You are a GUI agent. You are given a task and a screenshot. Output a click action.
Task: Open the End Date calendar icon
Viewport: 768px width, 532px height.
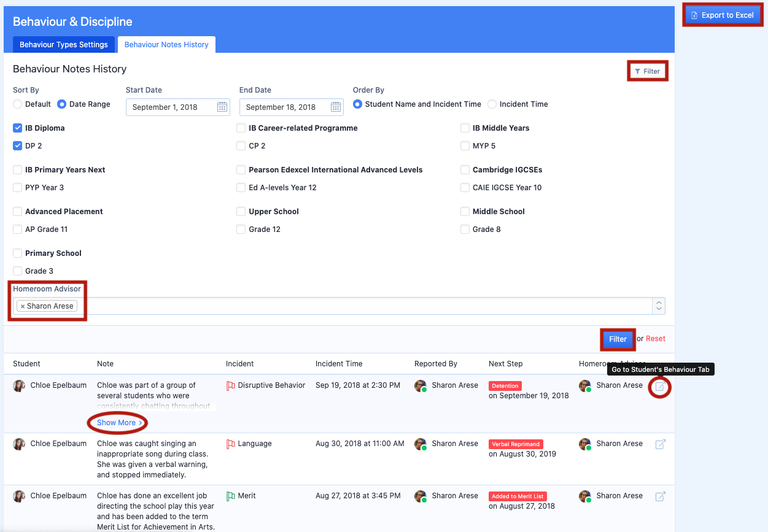(x=336, y=107)
